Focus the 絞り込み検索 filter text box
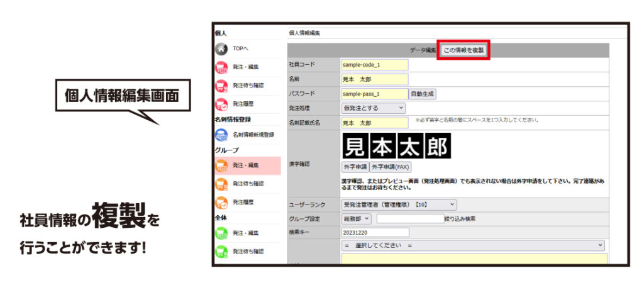 click(x=410, y=219)
